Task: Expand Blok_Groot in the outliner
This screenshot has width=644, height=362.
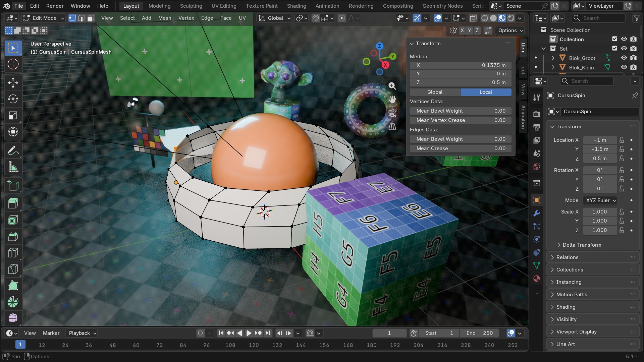Action: 553,58
